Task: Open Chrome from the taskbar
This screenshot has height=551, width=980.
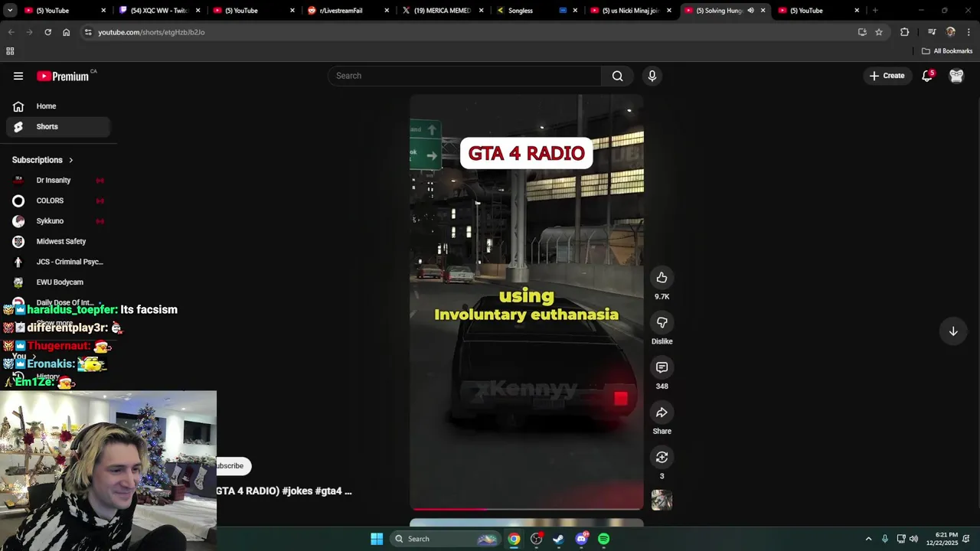Action: pos(514,539)
